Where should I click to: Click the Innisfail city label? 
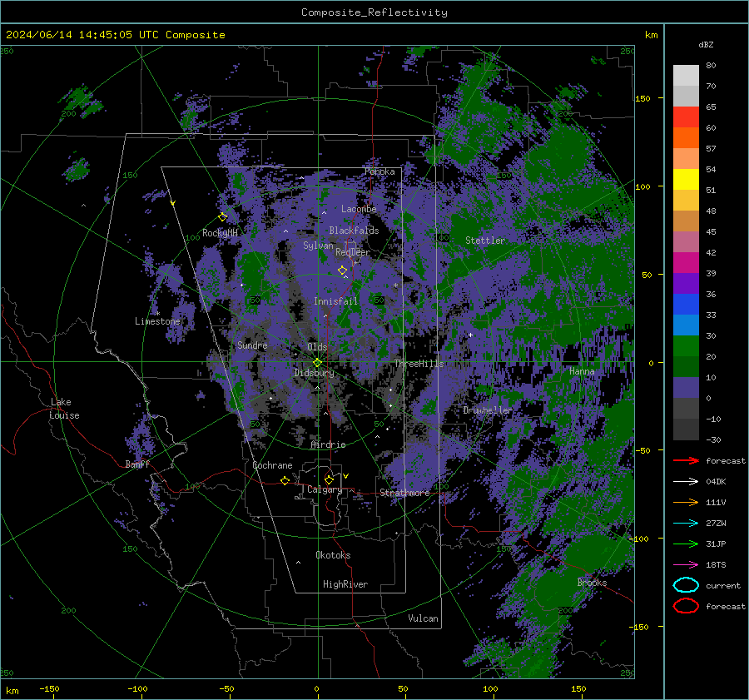click(335, 301)
